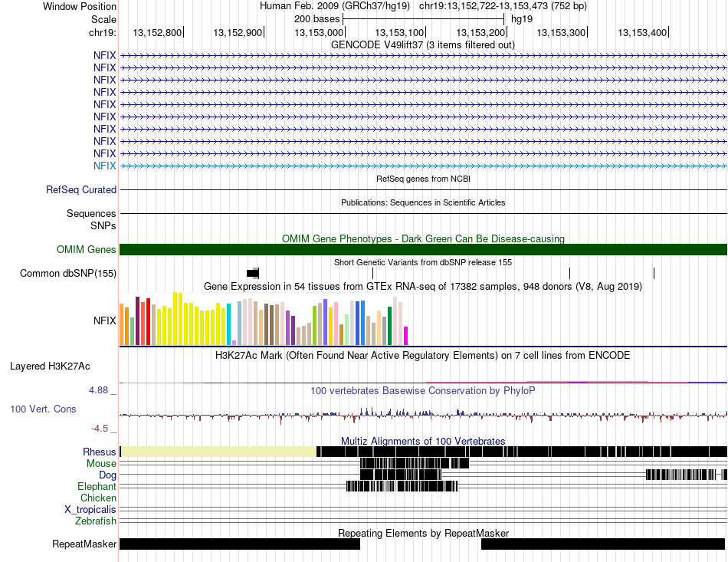This screenshot has width=728, height=562.
Task: Click NFIX label beside GTEx bar chart
Action: 104,320
